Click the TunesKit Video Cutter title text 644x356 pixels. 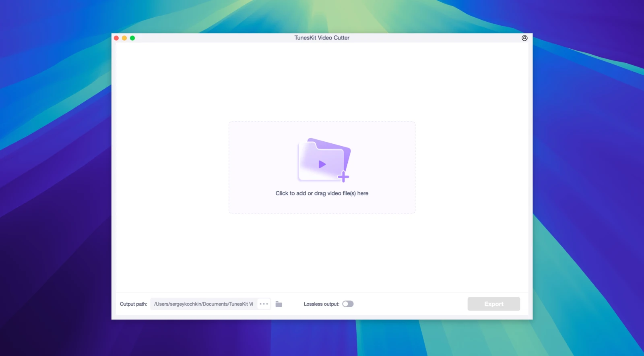(x=322, y=37)
